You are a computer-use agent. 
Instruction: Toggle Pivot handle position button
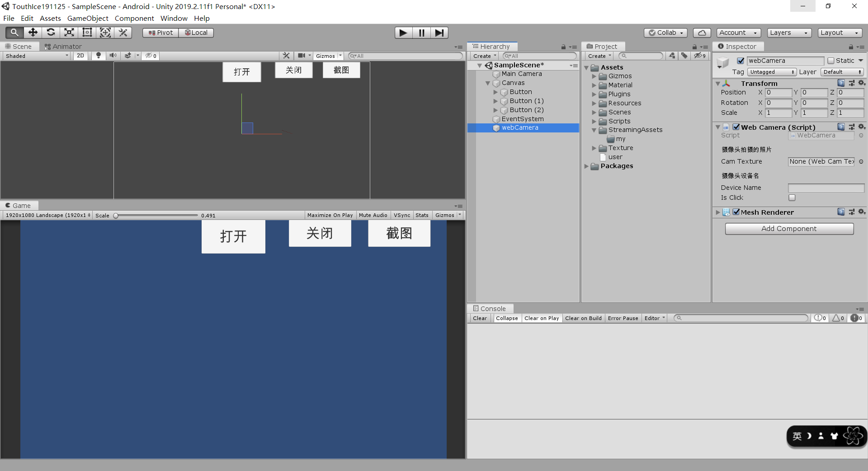click(x=160, y=33)
